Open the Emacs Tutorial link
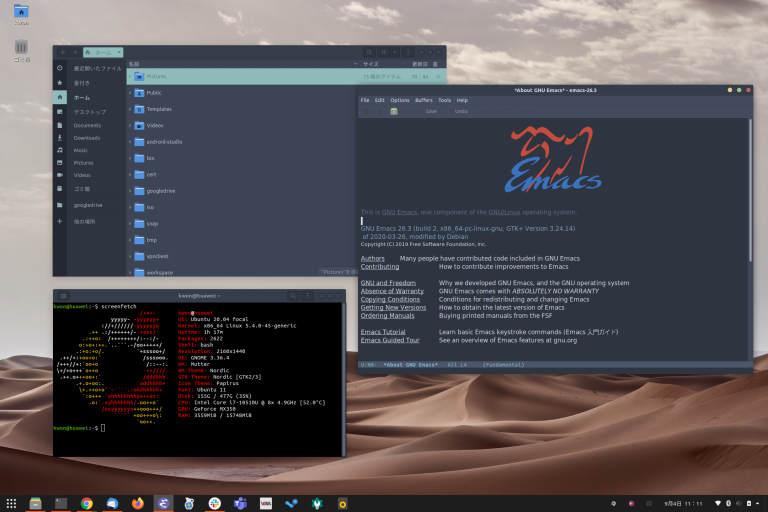 (383, 332)
